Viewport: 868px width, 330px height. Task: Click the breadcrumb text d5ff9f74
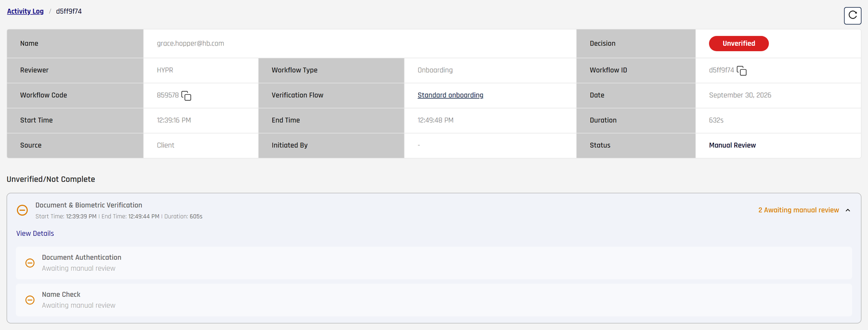click(69, 11)
